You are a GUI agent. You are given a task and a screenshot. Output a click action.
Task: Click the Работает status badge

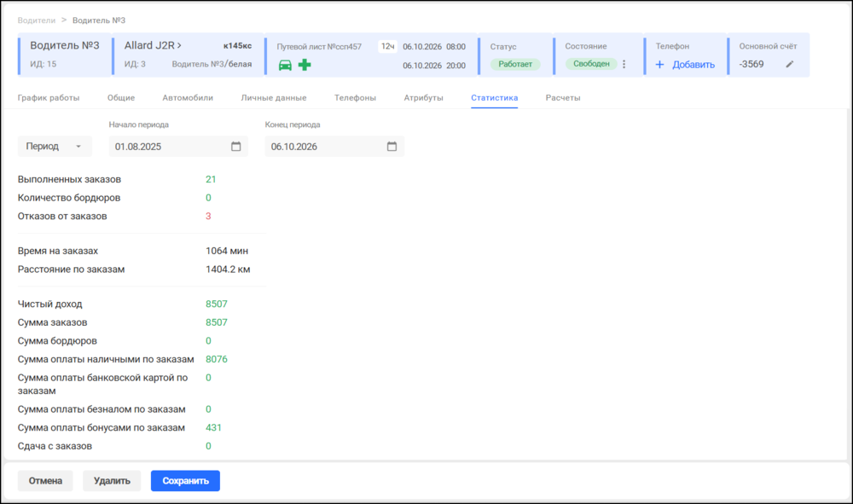coord(515,64)
